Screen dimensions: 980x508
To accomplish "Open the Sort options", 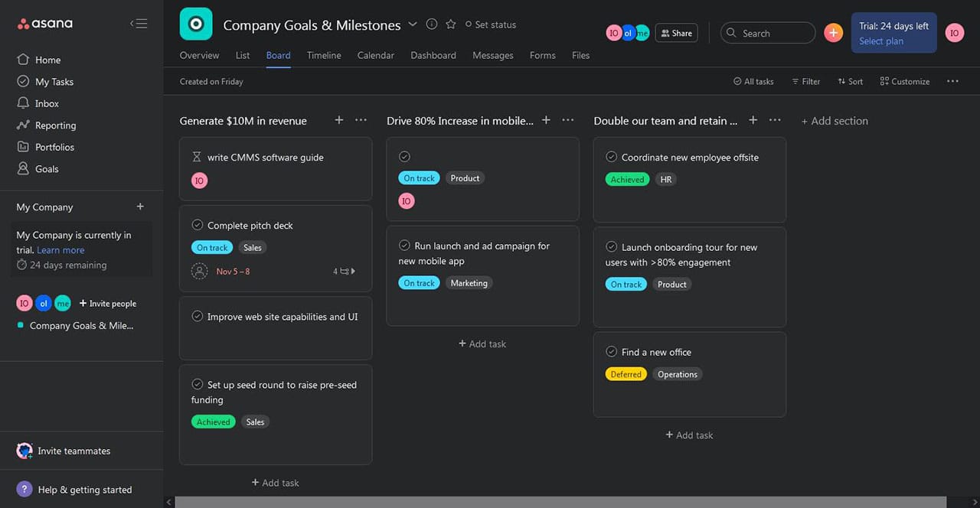I will point(850,81).
